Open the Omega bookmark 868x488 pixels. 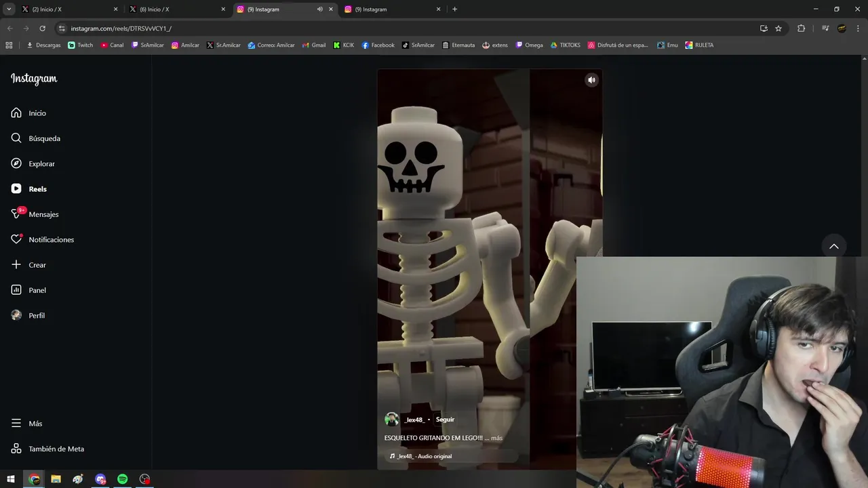(x=530, y=45)
